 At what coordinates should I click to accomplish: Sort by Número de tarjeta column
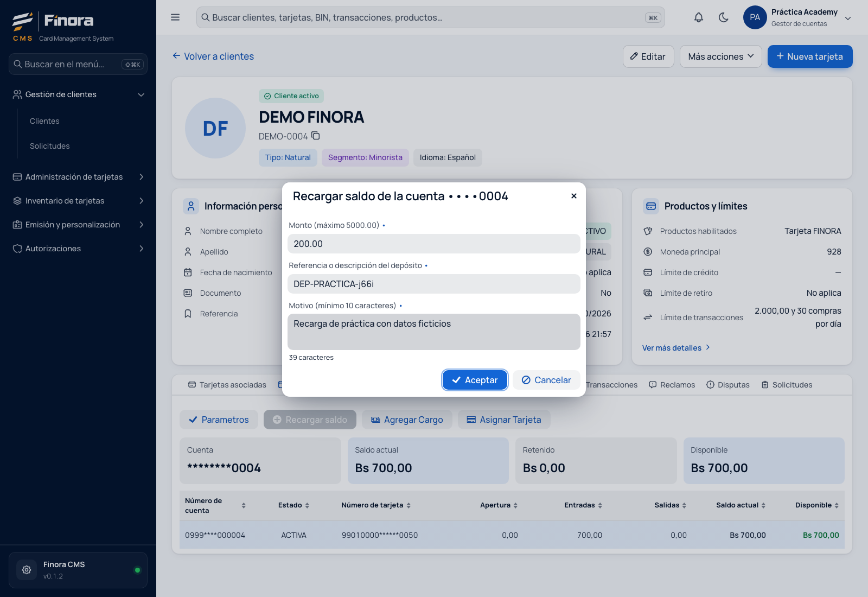pos(409,505)
